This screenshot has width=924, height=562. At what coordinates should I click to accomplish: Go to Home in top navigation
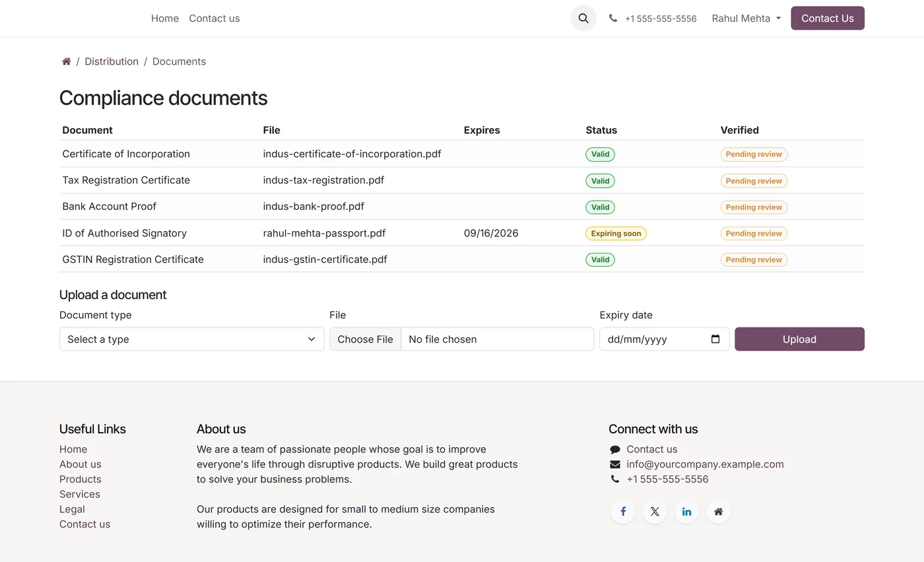tap(165, 18)
